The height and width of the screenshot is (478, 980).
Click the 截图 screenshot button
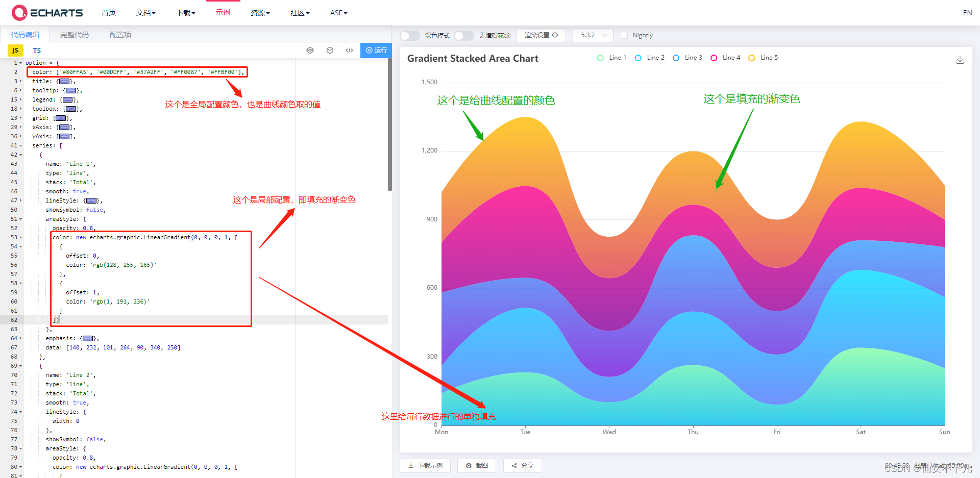tap(477, 466)
